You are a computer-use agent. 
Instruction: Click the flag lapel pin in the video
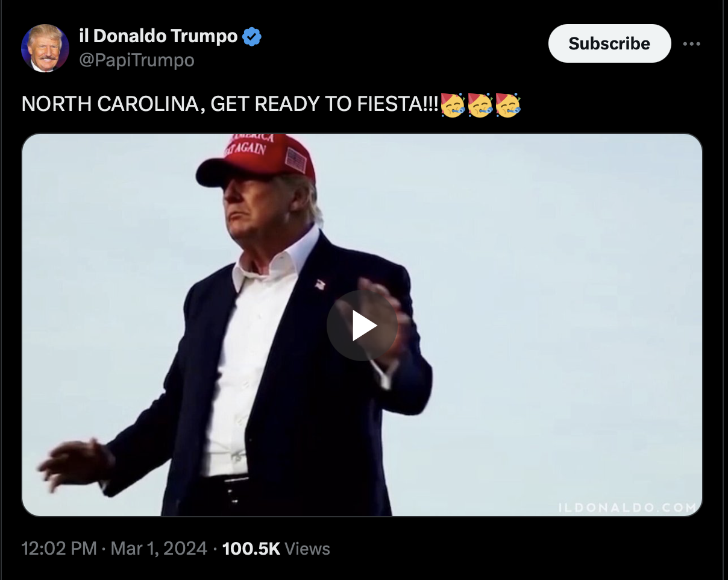[319, 284]
